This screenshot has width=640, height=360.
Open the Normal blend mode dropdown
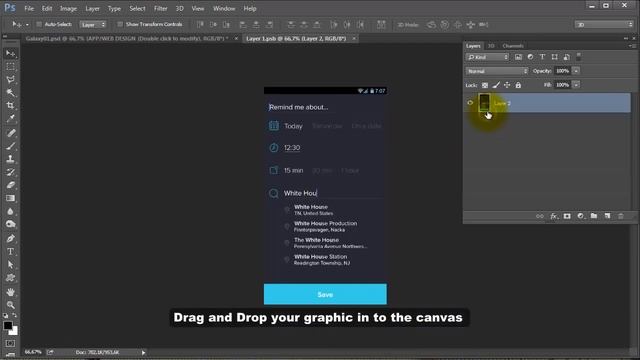[x=497, y=71]
